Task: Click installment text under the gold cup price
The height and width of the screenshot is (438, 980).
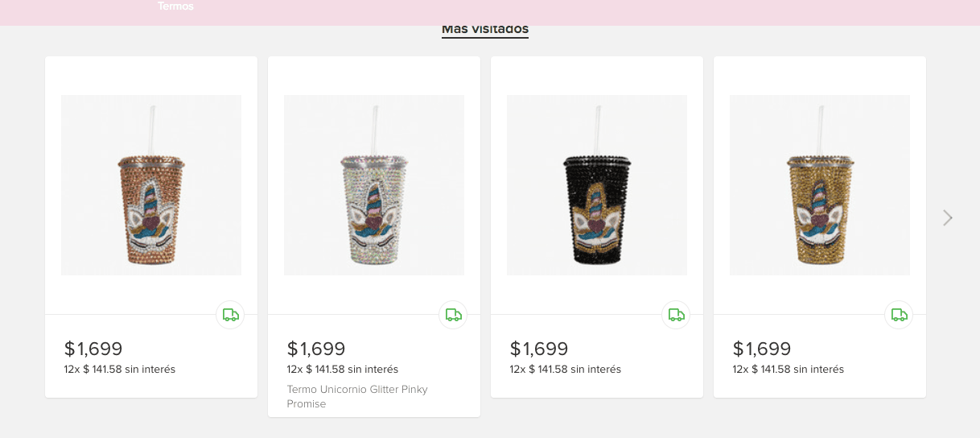Action: pyautogui.click(x=789, y=370)
